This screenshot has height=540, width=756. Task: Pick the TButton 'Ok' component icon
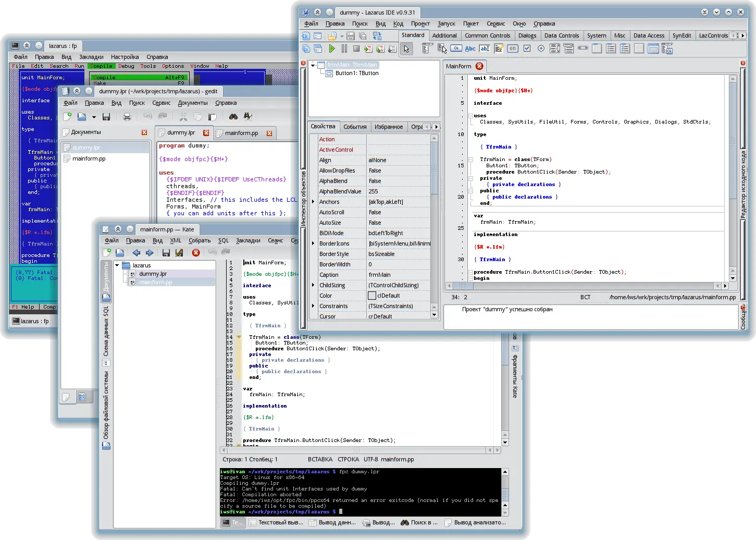tap(456, 48)
